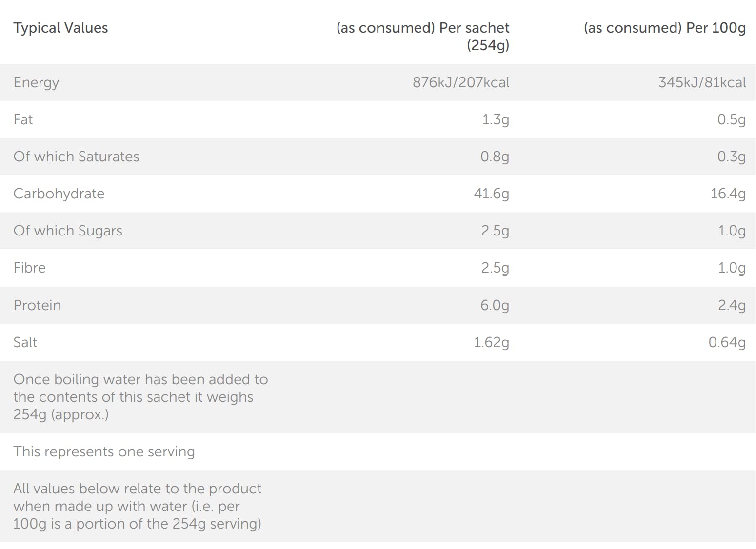Select the Carbohydrate row label
Image resolution: width=756 pixels, height=549 pixels.
[x=59, y=194]
